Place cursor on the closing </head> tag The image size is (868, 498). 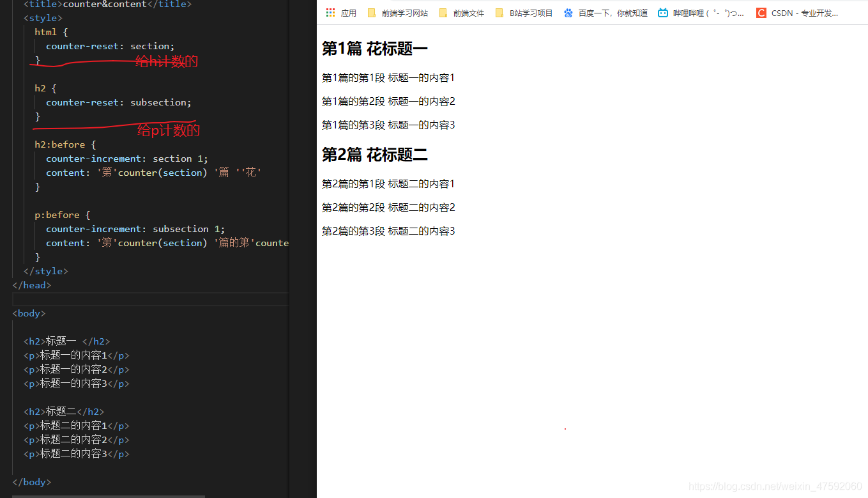(32, 285)
